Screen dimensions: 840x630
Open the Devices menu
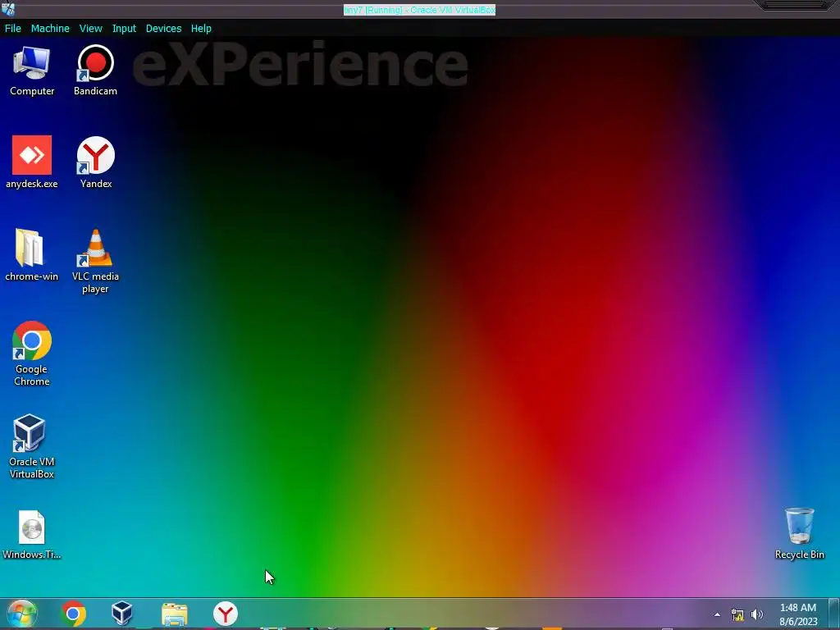163,29
